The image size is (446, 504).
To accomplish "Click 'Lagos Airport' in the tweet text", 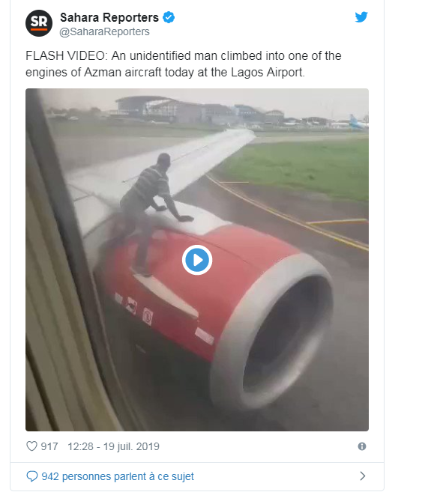I will (268, 73).
